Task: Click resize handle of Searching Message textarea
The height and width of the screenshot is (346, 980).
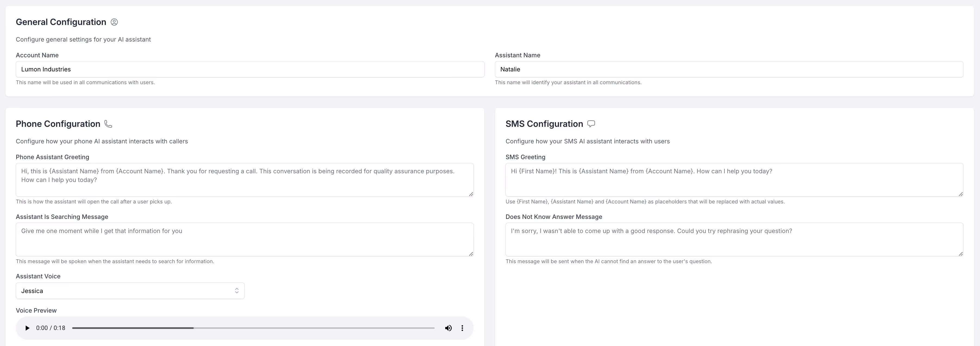Action: (471, 254)
